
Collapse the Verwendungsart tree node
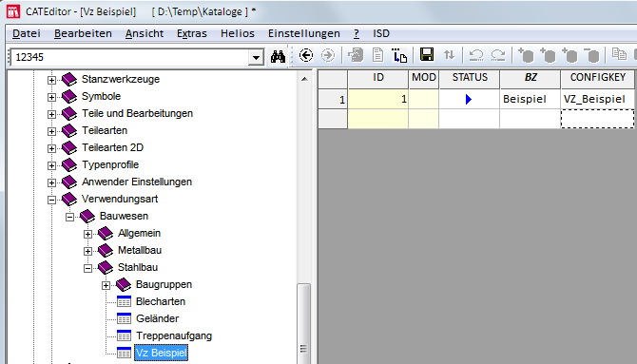pos(51,200)
